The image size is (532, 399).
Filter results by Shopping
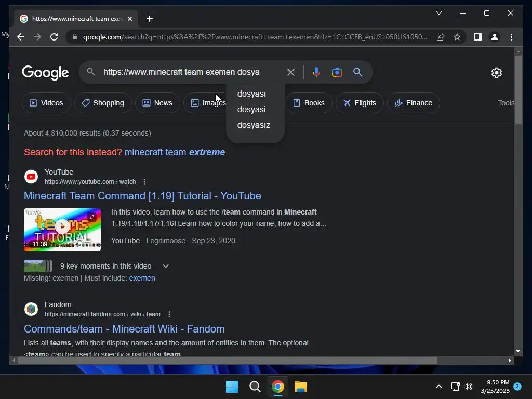(103, 103)
